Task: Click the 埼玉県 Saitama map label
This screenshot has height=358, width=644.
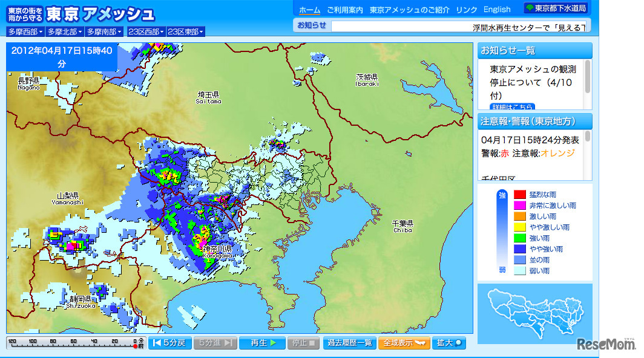Action: (x=209, y=97)
